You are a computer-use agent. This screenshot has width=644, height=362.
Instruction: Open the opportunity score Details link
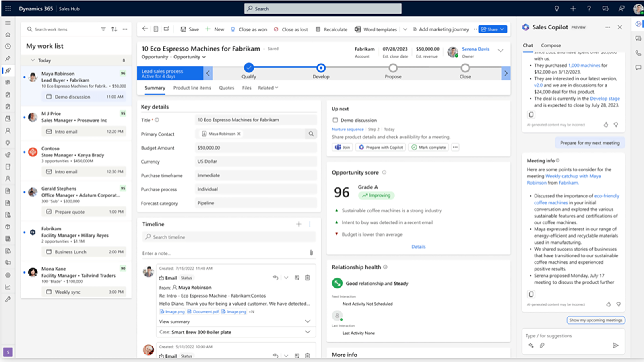pos(418,247)
